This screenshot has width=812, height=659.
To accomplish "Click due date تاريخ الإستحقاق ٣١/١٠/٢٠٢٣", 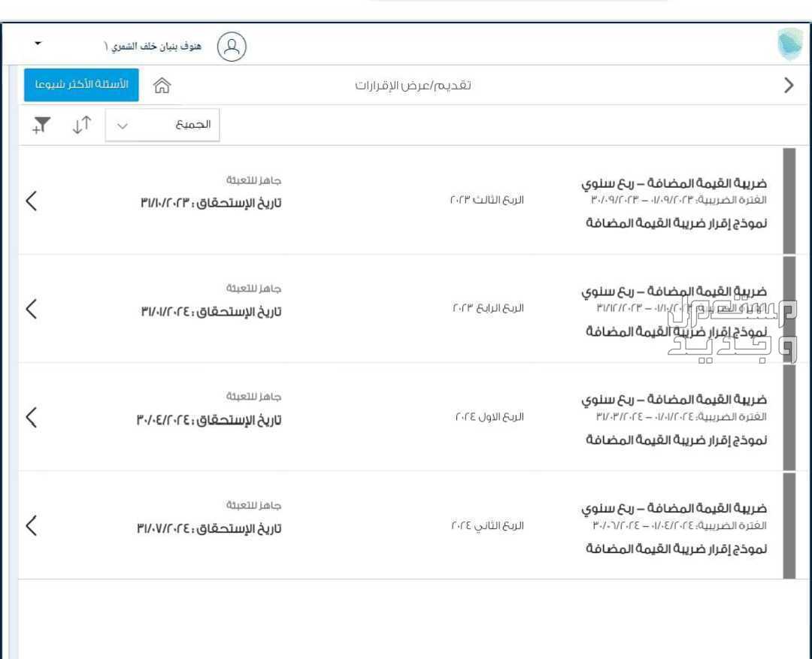I will click(x=211, y=203).
